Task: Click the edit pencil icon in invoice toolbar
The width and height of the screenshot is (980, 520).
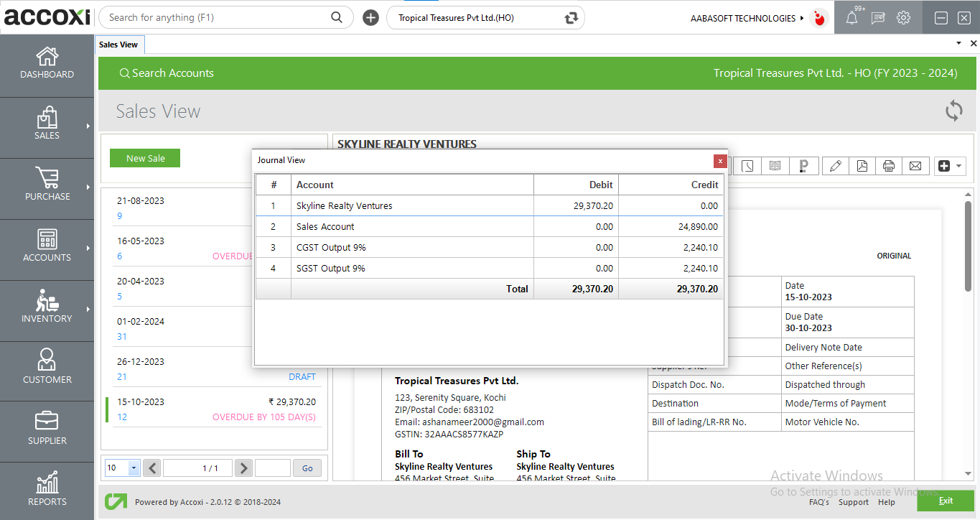Action: click(x=835, y=166)
